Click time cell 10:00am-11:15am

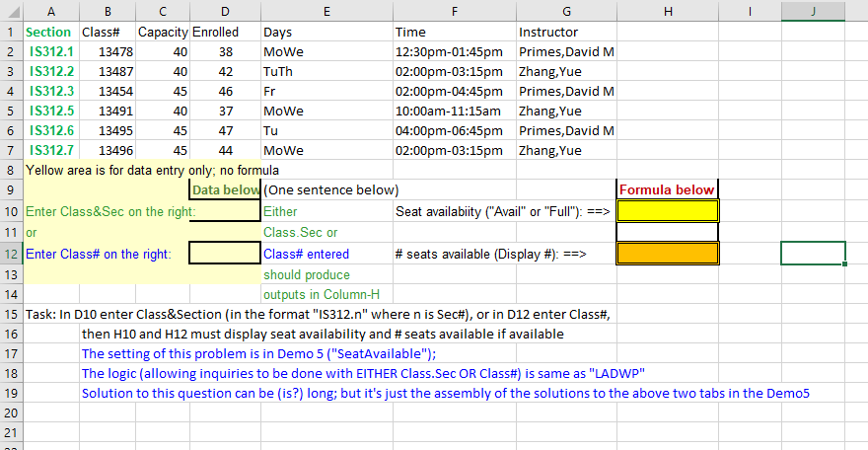click(455, 111)
